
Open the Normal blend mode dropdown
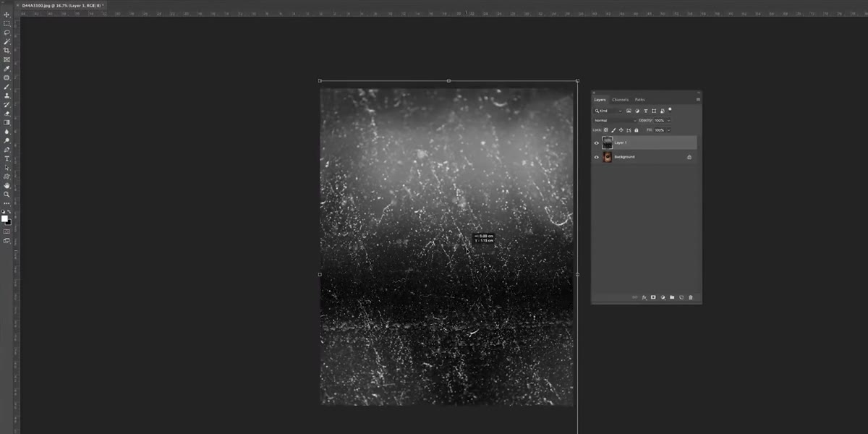[x=615, y=120]
